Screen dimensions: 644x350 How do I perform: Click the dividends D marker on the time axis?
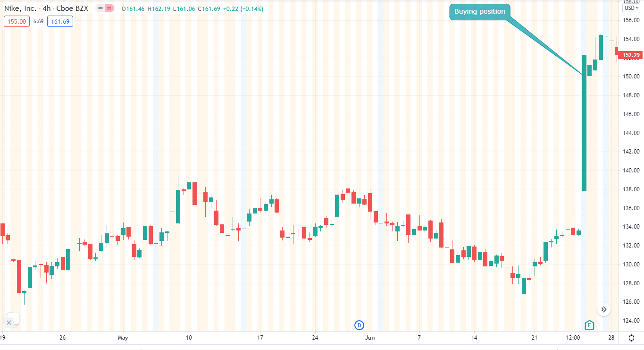[x=359, y=325]
